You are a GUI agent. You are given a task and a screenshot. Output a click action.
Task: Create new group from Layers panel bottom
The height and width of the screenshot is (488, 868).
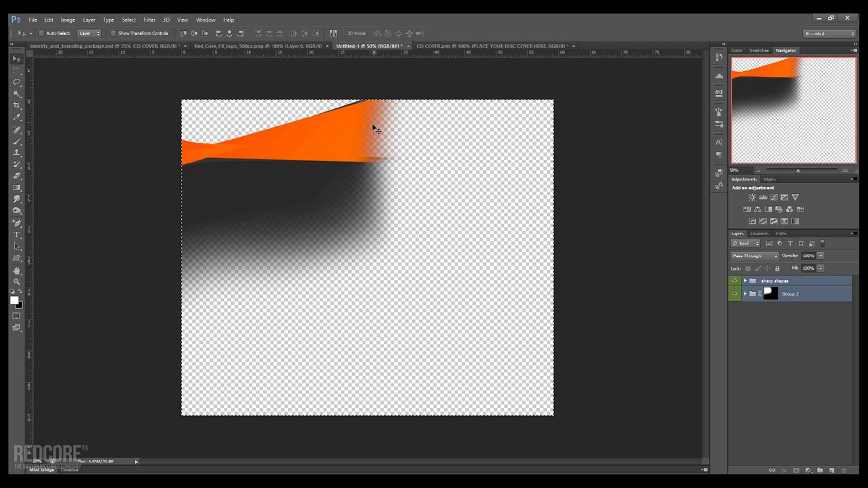point(820,470)
